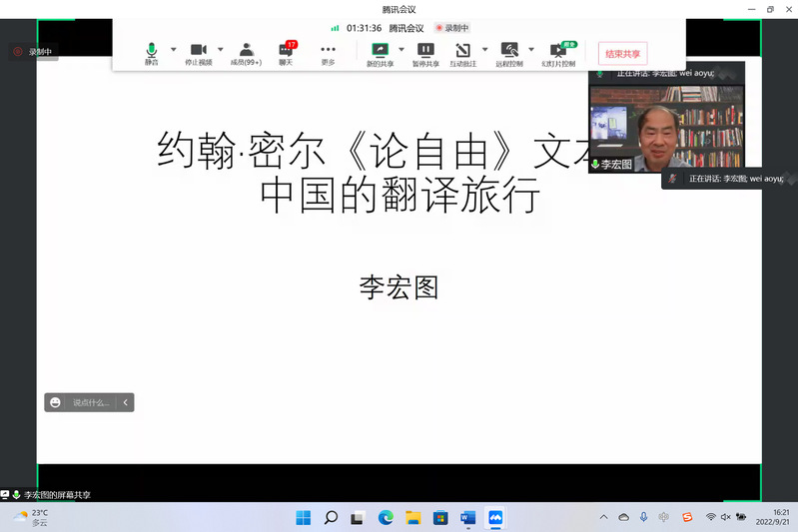Open 幻灯片控制 slide control
Screen dimensions: 798x532
pyautogui.click(x=558, y=53)
